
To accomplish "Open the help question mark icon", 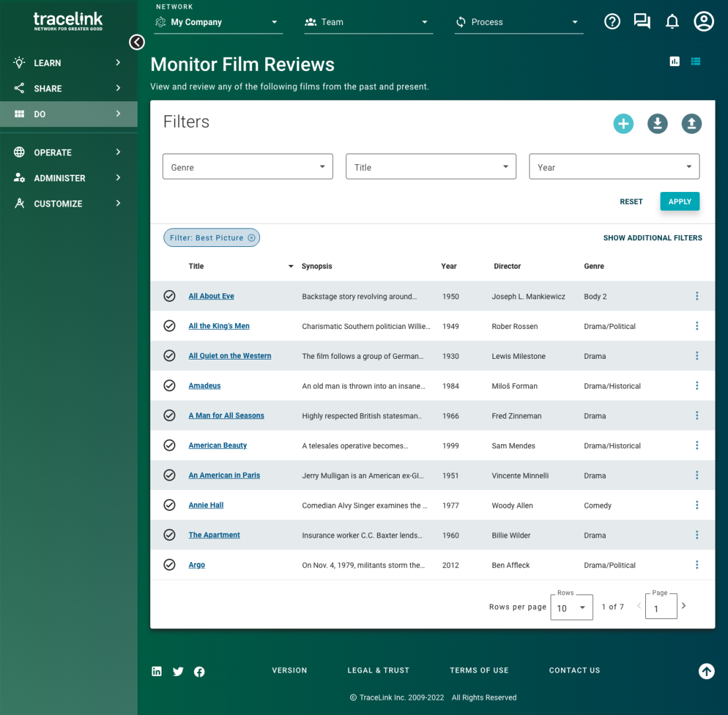I will click(x=612, y=22).
